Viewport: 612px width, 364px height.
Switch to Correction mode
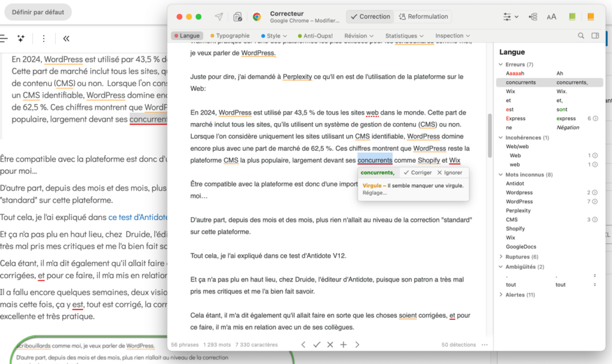(371, 16)
